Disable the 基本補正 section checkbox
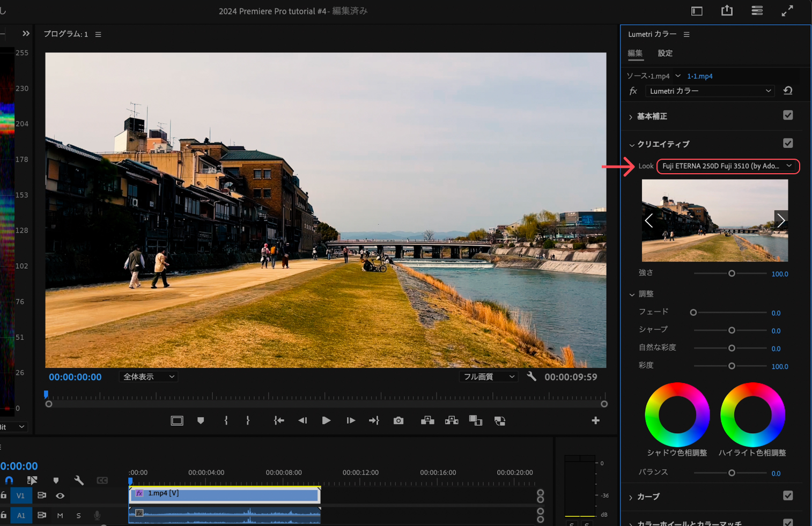The width and height of the screenshot is (812, 526). (x=787, y=115)
